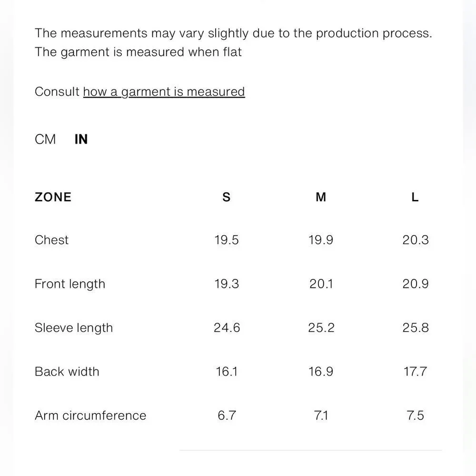
Task: Select the Back width row label
Action: [x=67, y=372]
